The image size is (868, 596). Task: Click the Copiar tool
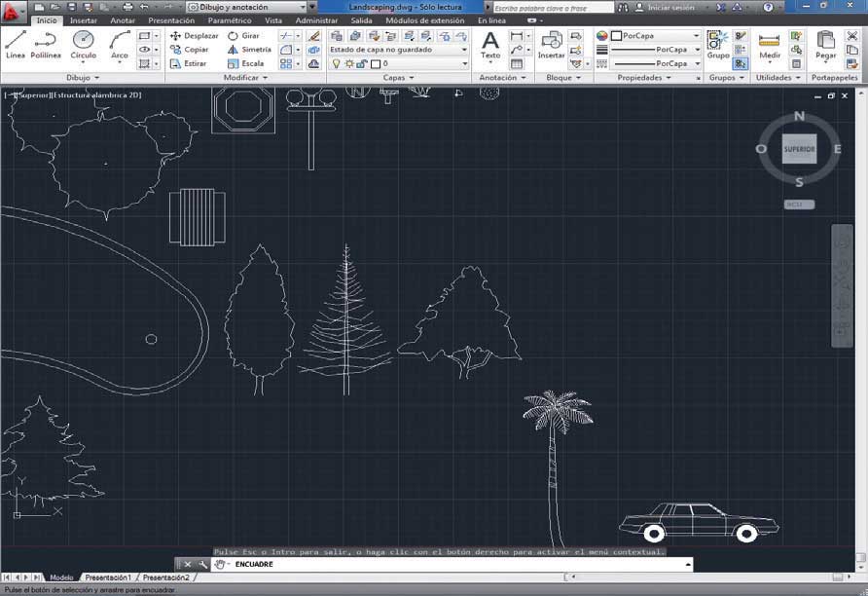190,50
